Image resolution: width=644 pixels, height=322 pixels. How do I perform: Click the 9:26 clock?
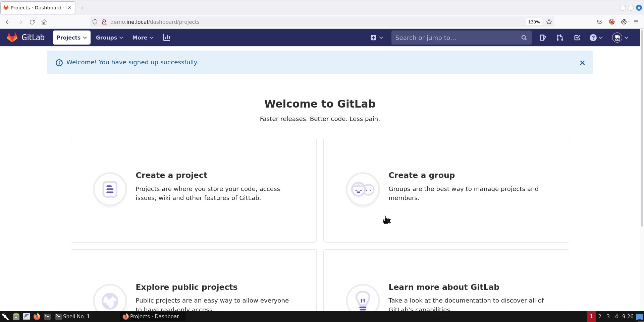628,317
